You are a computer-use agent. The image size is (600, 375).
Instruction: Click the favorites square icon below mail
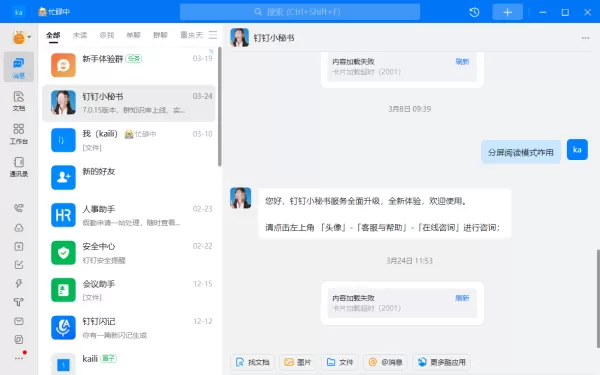(x=19, y=339)
